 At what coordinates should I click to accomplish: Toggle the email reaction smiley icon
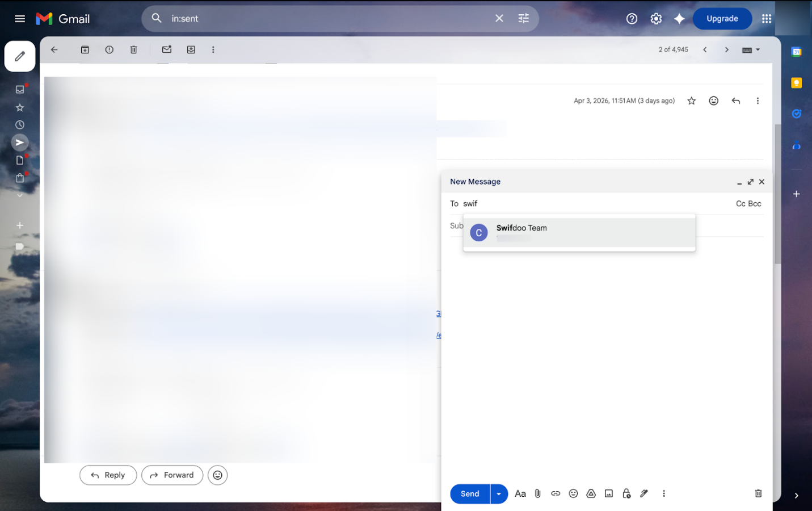click(x=713, y=100)
